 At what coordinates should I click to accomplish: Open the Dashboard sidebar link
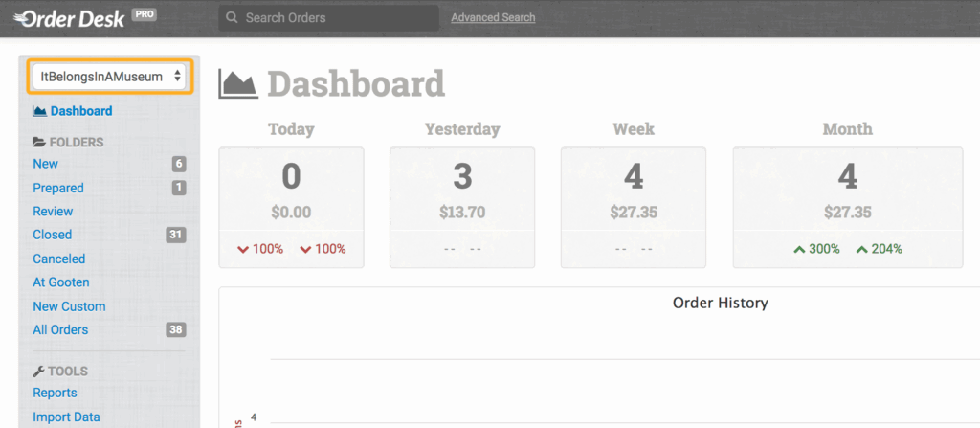[x=80, y=111]
